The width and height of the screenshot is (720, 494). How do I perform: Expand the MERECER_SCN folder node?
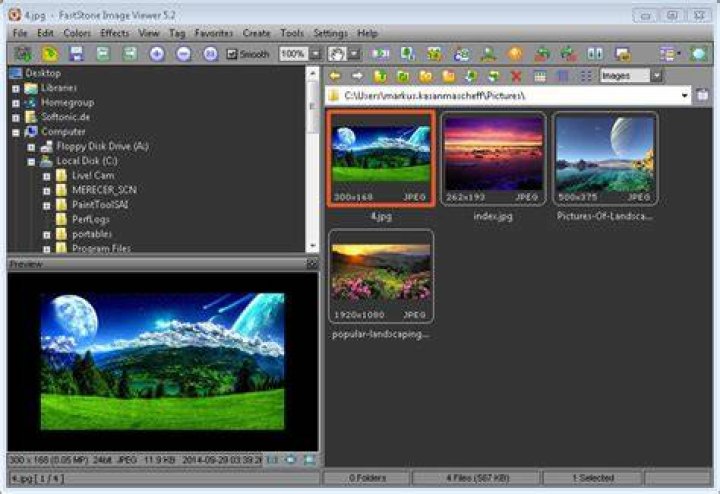click(47, 191)
